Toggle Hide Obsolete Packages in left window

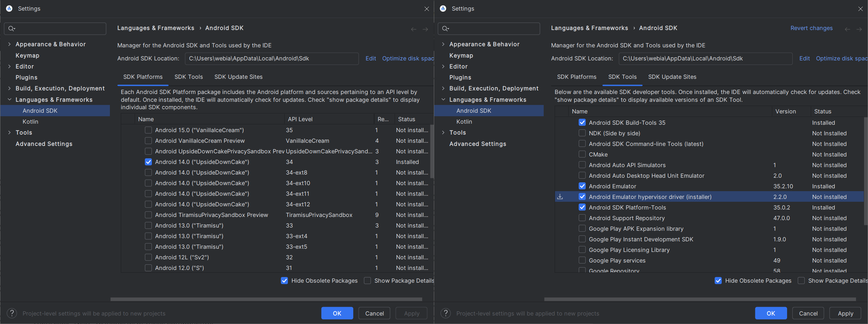[284, 281]
